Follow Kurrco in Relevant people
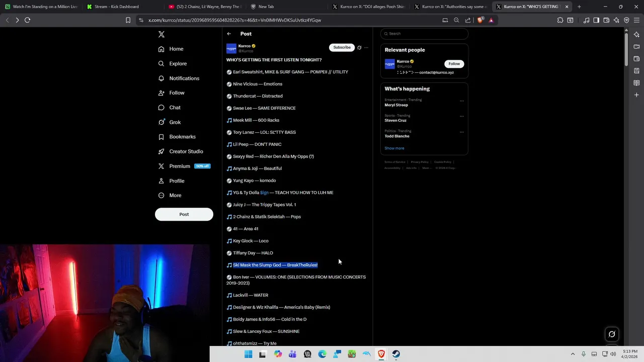 click(454, 64)
